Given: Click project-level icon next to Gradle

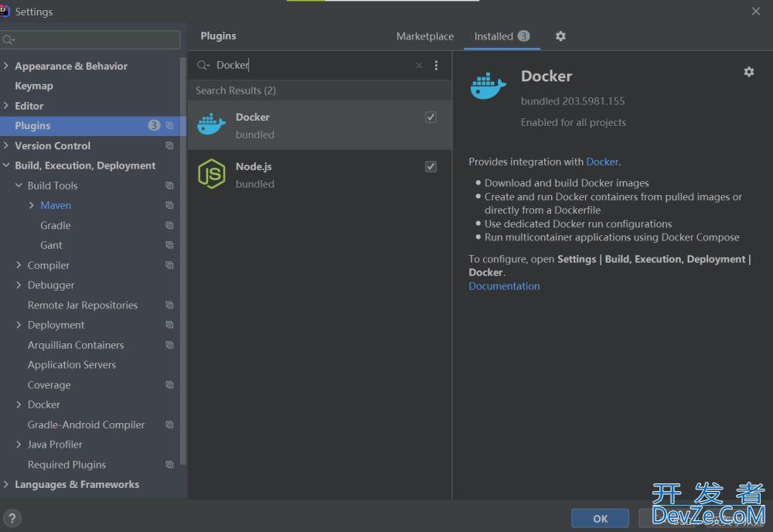Looking at the screenshot, I should 169,225.
